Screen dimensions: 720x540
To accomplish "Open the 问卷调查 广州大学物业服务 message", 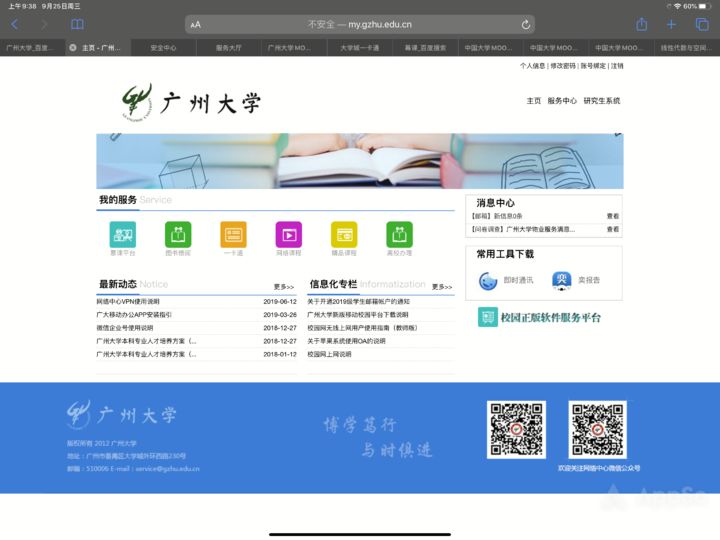I will click(523, 229).
